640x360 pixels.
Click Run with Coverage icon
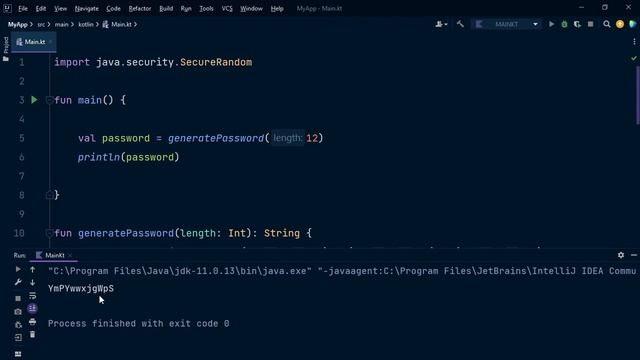click(x=577, y=24)
